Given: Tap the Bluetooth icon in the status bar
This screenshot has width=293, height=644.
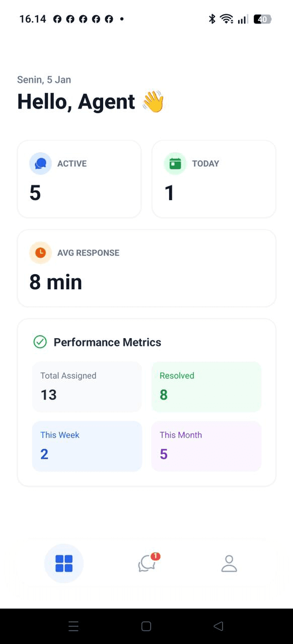Looking at the screenshot, I should coord(212,19).
